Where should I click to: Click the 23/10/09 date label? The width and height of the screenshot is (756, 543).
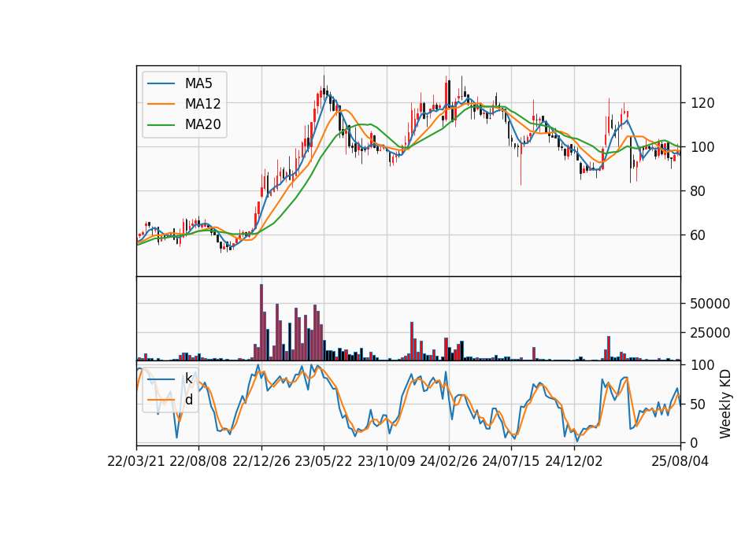386,461
